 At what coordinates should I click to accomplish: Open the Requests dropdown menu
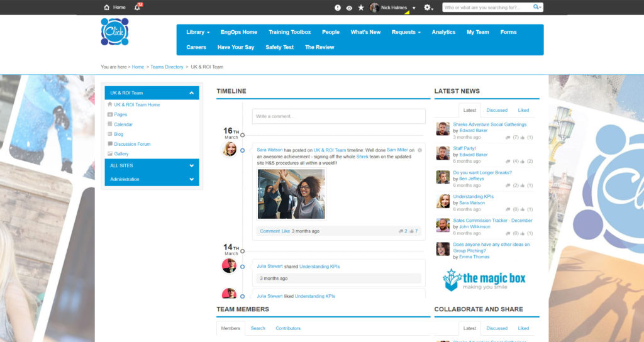click(406, 32)
